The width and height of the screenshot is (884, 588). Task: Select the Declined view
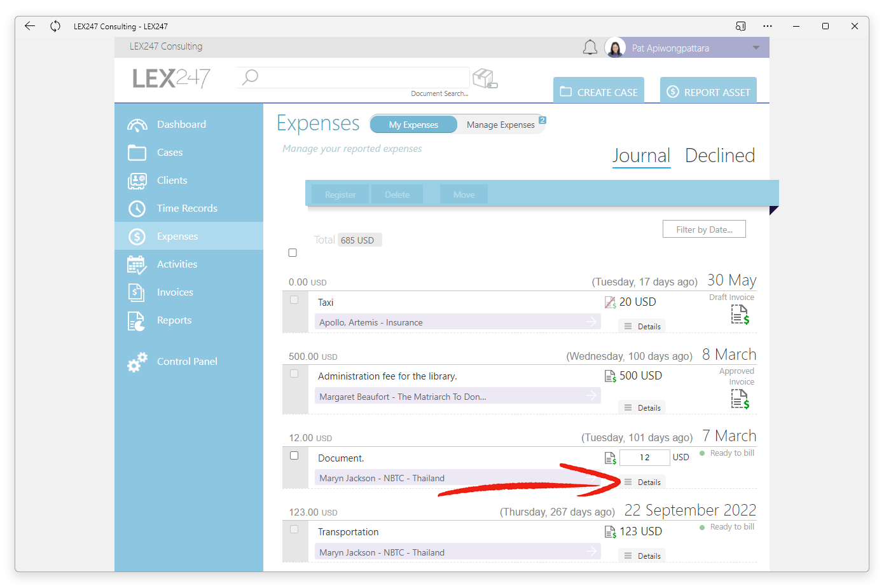[720, 156]
